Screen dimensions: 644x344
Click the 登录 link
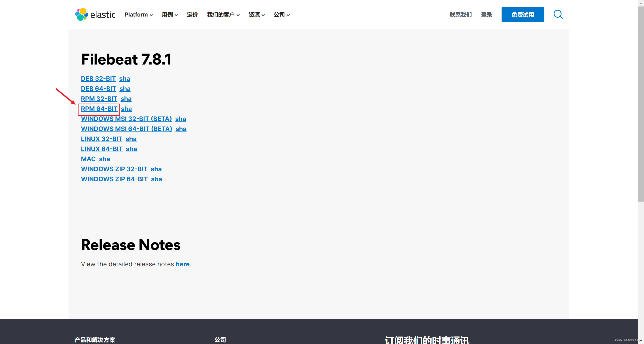tap(486, 15)
